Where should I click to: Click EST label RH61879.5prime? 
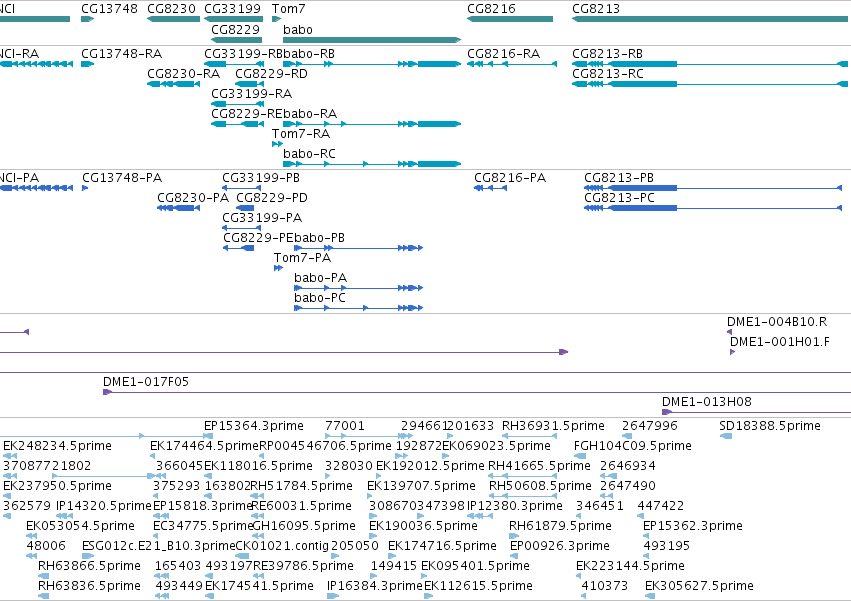coord(560,526)
